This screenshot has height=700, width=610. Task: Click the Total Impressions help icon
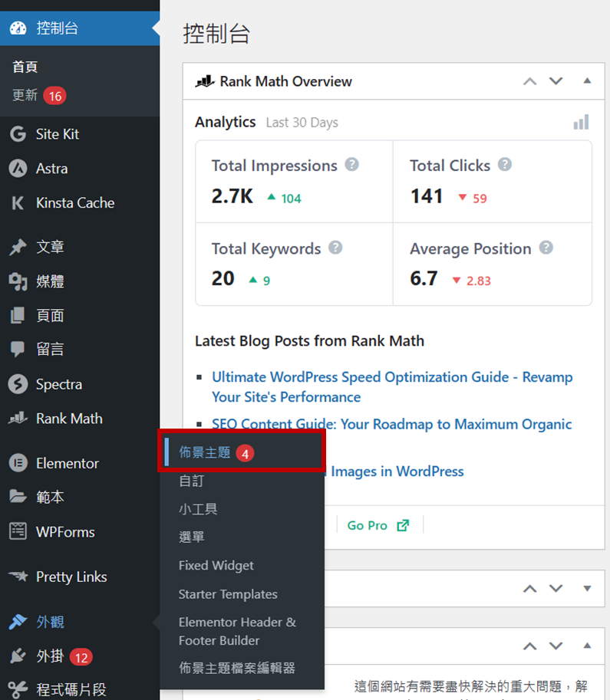point(351,164)
